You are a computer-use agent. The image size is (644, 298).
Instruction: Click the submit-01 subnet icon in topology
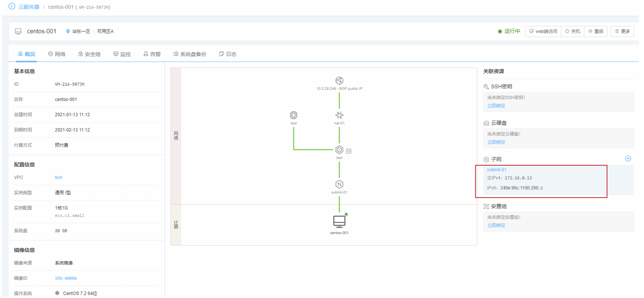coord(339,184)
